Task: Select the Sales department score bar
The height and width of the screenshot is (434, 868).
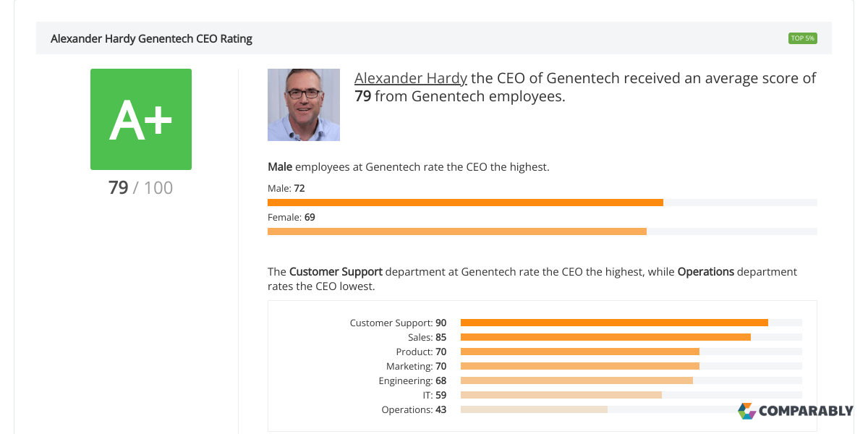Action: click(x=605, y=337)
